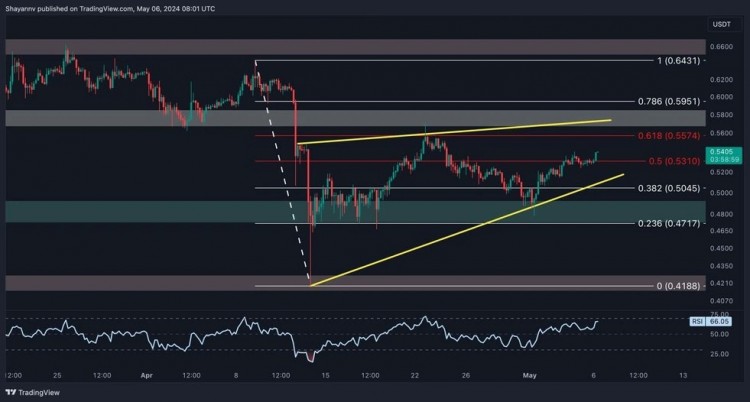Select the lower ascending yellow trendline
Viewport: 750px width, 402px height.
pos(466,230)
